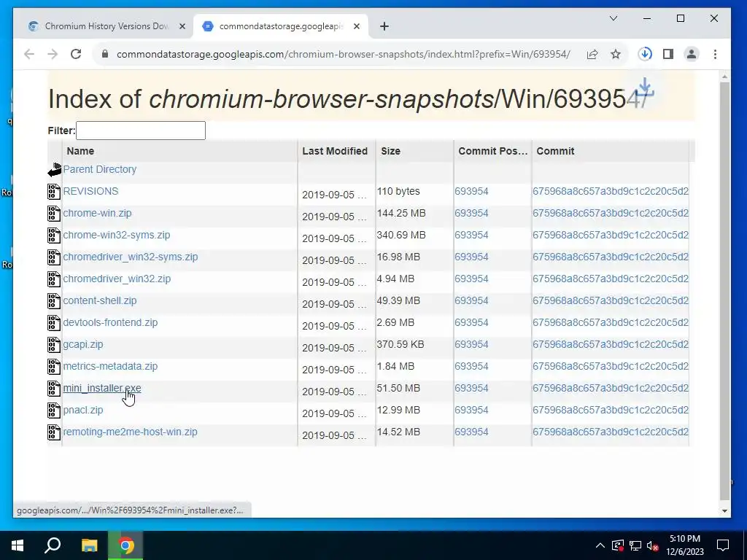Open the profile avatar menu
Screen dimensions: 747x560
click(x=692, y=54)
